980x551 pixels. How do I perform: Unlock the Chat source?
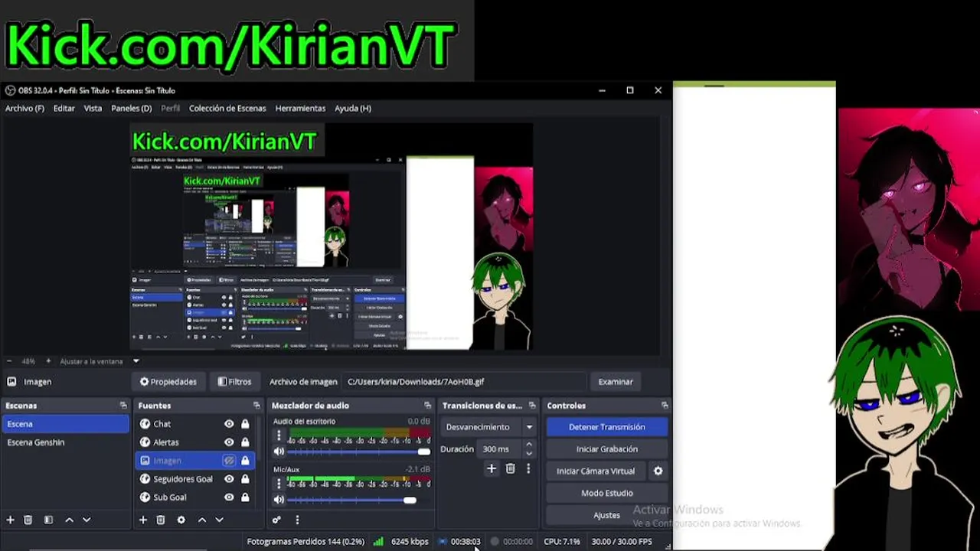[245, 424]
